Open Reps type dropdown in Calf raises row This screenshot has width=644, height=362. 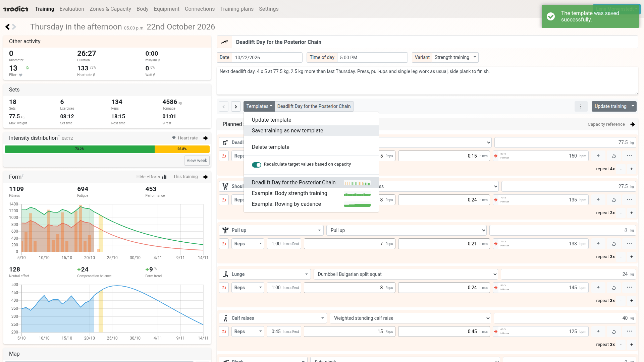(248, 332)
